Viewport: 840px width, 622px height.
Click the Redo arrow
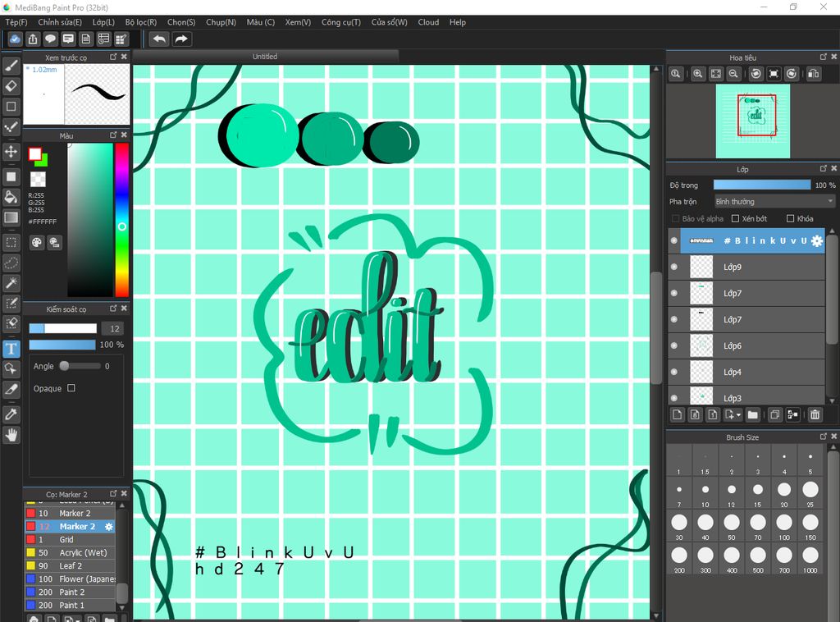pyautogui.click(x=181, y=39)
